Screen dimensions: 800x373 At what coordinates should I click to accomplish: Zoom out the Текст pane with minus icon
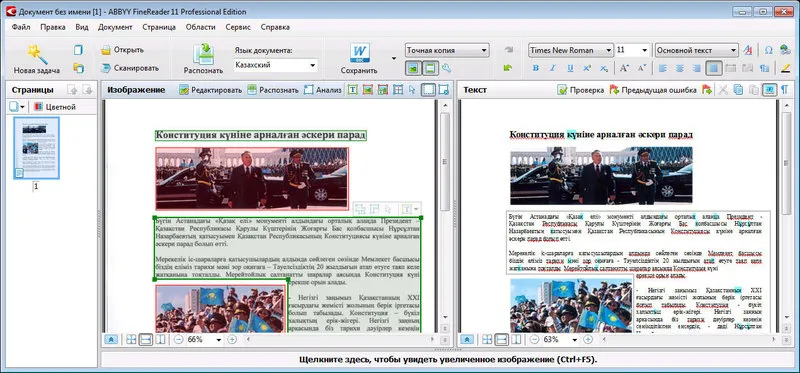[534, 339]
